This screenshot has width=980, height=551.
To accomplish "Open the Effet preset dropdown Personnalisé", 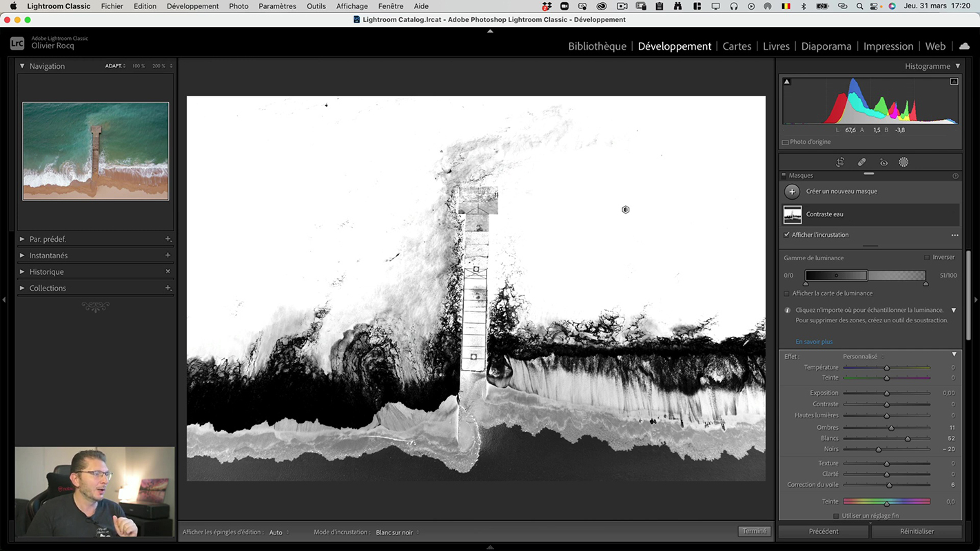I will point(863,357).
